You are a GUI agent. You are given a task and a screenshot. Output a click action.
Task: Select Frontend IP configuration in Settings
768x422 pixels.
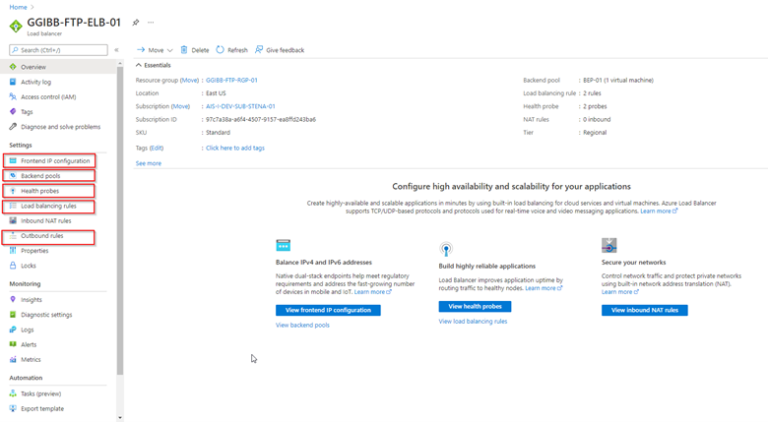coord(55,161)
